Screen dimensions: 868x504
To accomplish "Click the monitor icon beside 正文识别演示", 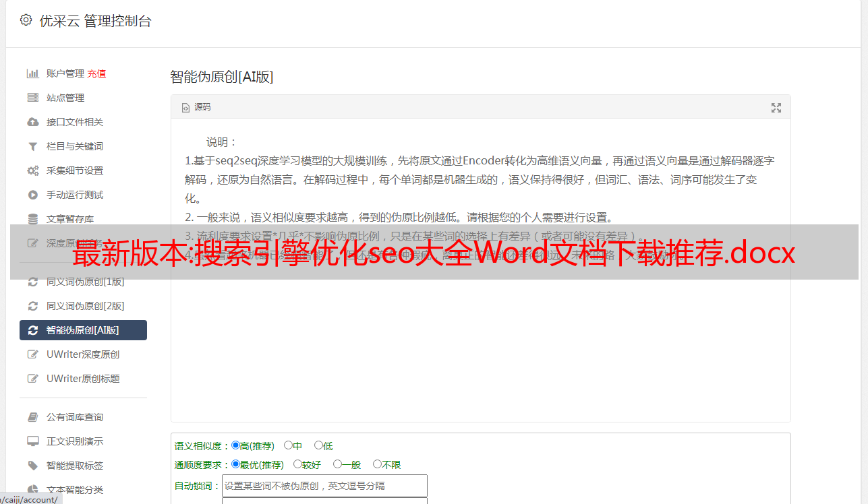I will tap(32, 441).
